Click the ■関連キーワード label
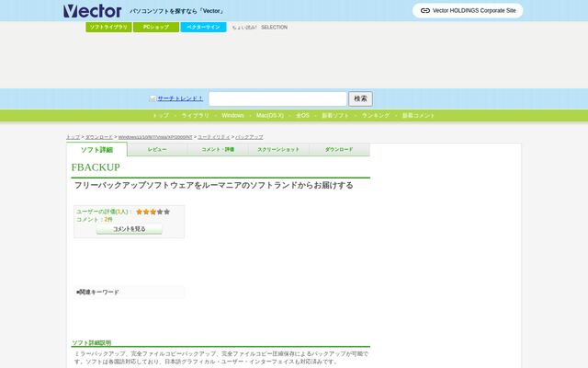This screenshot has height=368, width=588. tap(97, 292)
